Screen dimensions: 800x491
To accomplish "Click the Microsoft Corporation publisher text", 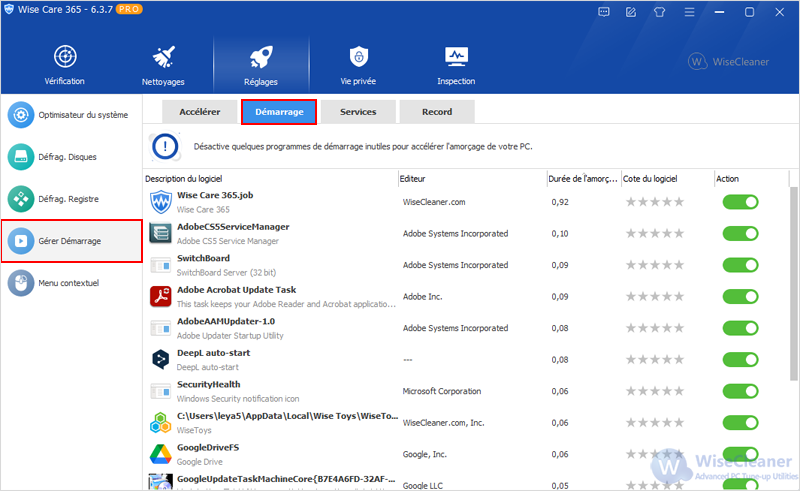I will 442,391.
